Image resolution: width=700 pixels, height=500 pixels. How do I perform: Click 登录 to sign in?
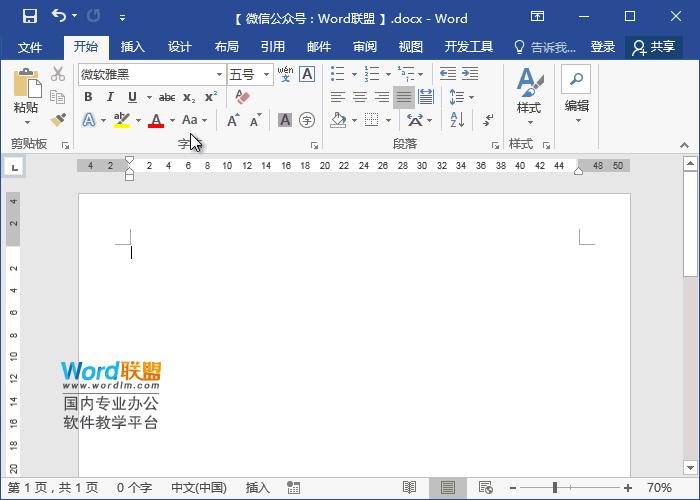[x=602, y=46]
